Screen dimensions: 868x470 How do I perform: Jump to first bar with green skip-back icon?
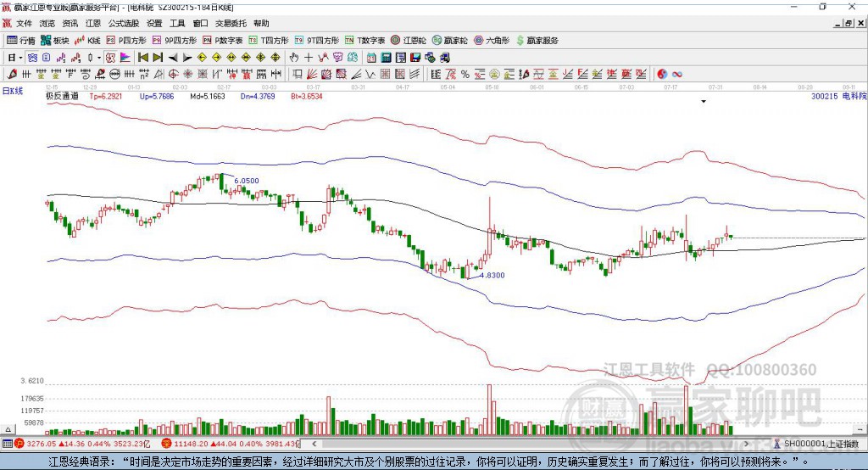pyautogui.click(x=142, y=58)
